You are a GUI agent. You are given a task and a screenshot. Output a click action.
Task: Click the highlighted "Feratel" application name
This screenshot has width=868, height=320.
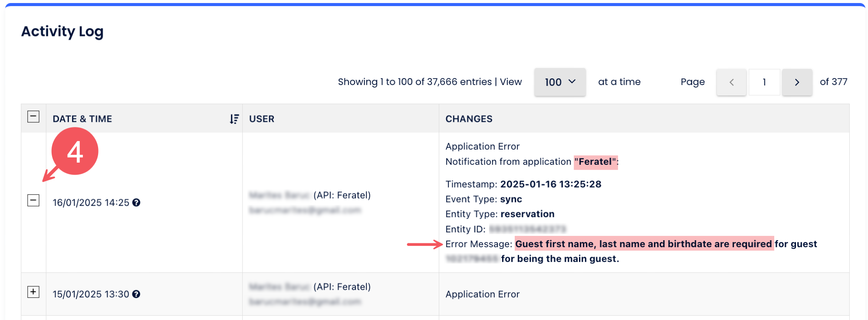click(x=595, y=162)
